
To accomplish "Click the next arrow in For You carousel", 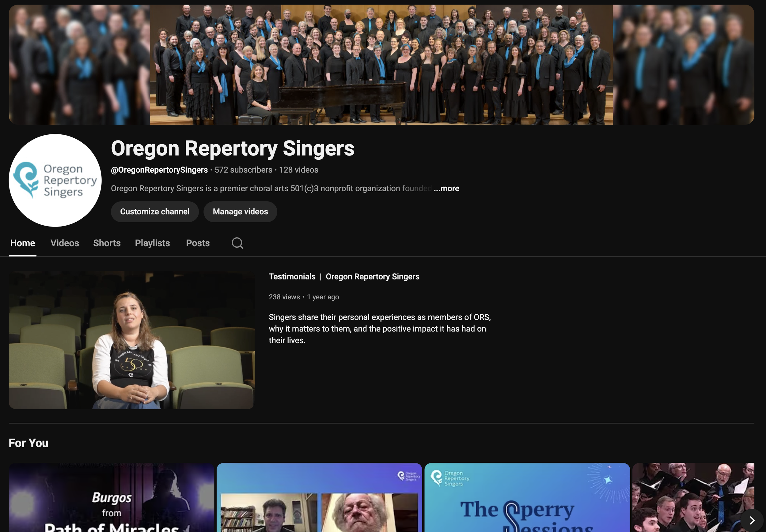I will point(752,520).
